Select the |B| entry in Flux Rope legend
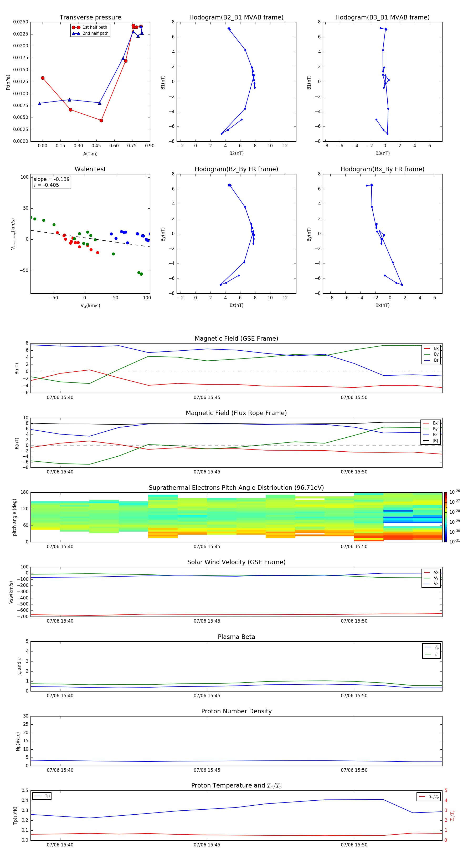The image size is (473, 868). pyautogui.click(x=431, y=441)
